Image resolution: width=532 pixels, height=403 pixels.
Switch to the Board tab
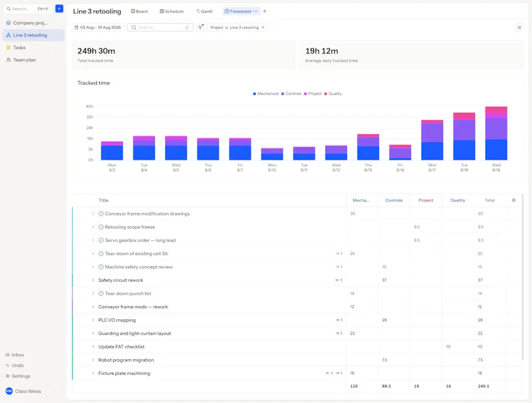140,11
